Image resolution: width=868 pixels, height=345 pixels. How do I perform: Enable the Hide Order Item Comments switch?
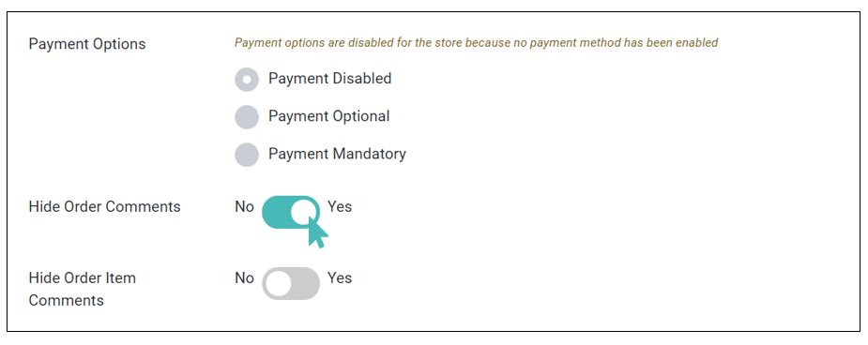(x=291, y=283)
